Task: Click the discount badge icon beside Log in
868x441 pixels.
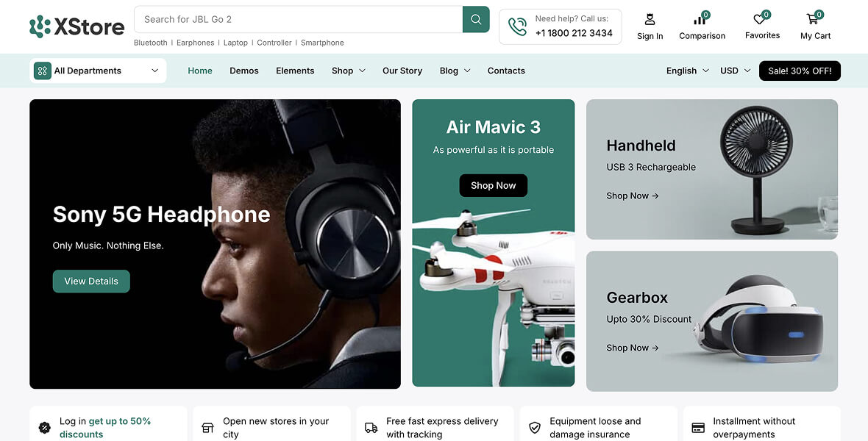Action: point(45,428)
